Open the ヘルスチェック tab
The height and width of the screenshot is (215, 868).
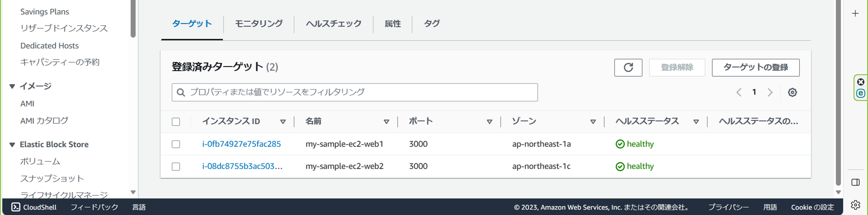[x=334, y=24]
